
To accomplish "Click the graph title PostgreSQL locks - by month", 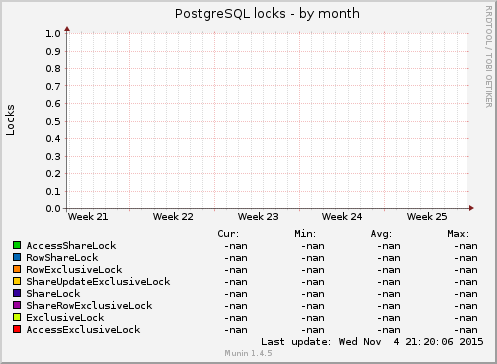I will [267, 14].
